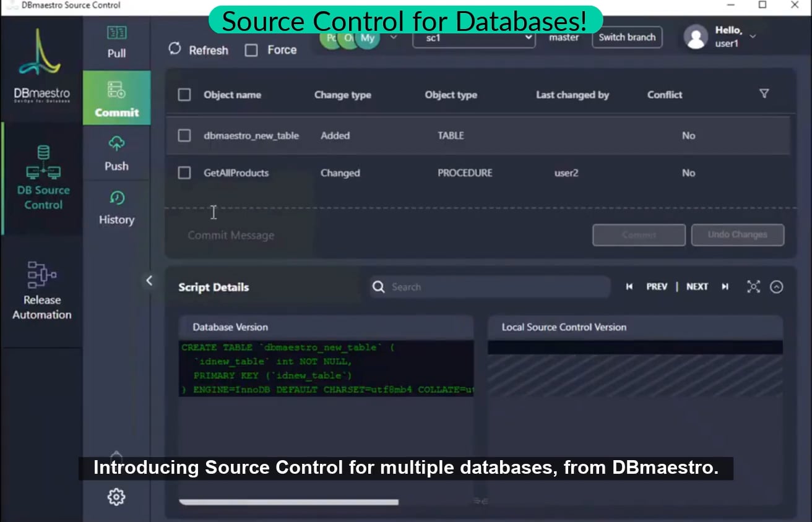Click the user1 profile avatar
The width and height of the screenshot is (812, 522).
696,37
